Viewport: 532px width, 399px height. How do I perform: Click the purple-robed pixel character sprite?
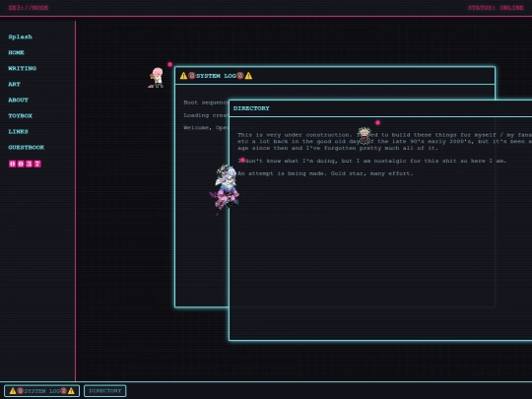coord(225,189)
